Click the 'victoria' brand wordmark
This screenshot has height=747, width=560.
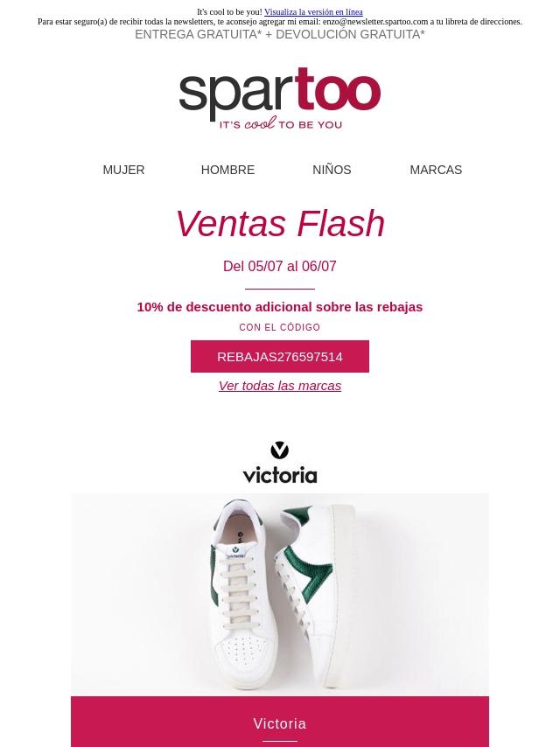[x=280, y=476]
